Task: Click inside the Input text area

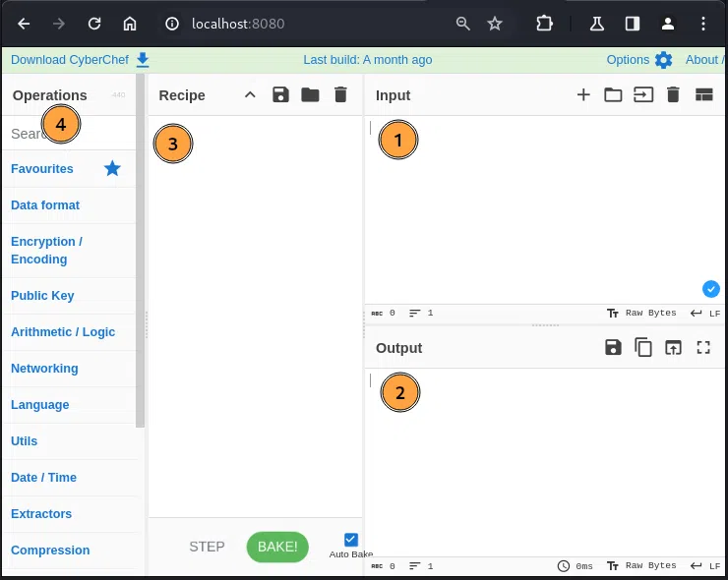Action: tap(544, 209)
